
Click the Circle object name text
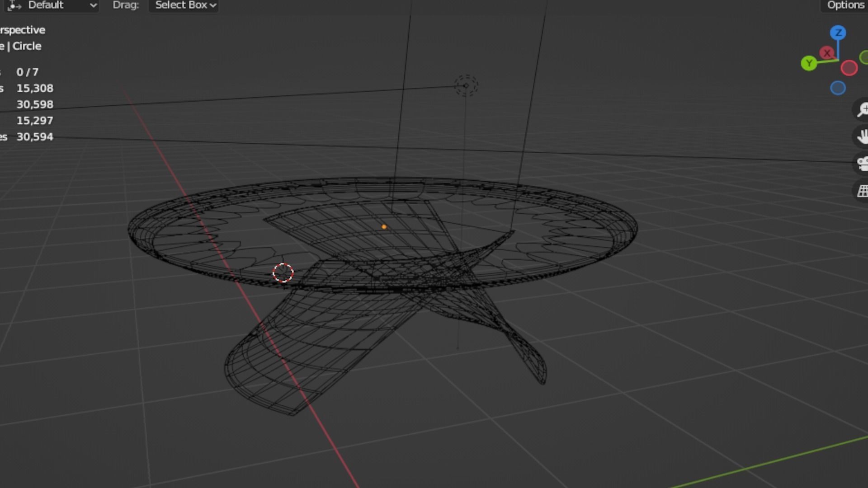click(27, 46)
